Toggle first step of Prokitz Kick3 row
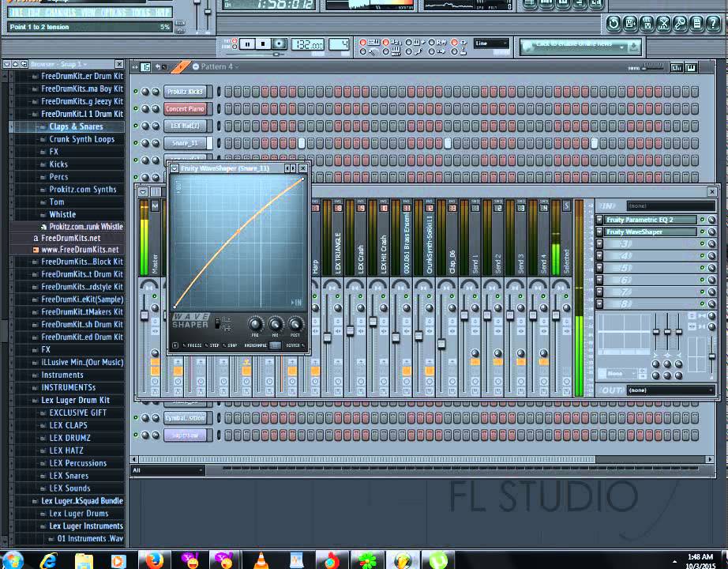 228,92
